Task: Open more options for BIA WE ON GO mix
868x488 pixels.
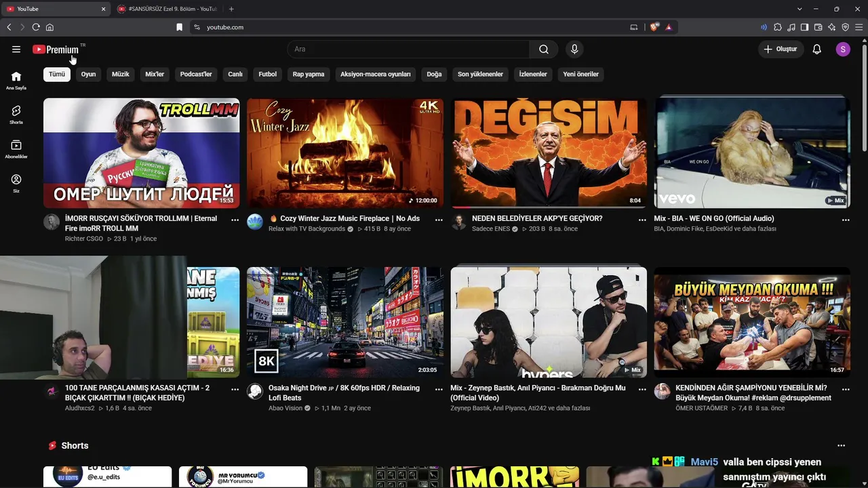Action: tap(846, 220)
